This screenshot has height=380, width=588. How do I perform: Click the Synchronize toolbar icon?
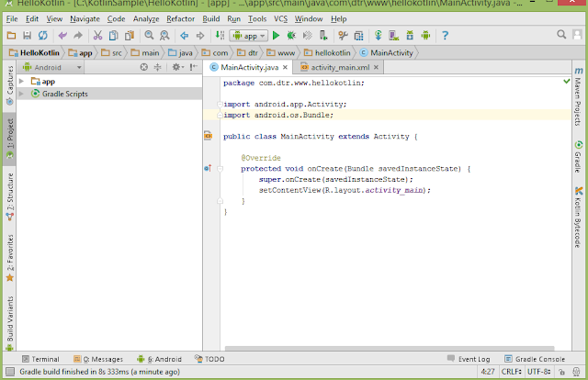[x=43, y=36]
